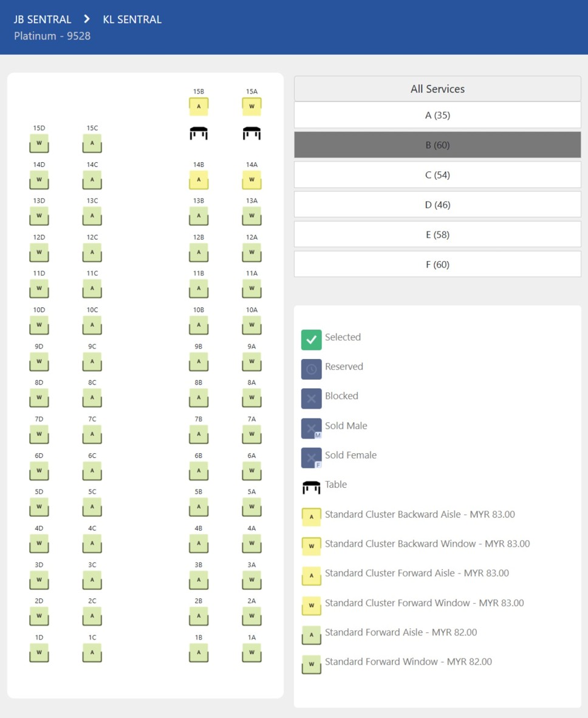This screenshot has width=588, height=718.
Task: Choose window seat 10A
Action: (x=251, y=325)
